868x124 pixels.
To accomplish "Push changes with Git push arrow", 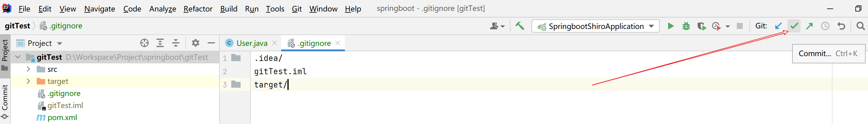I will coord(809,26).
